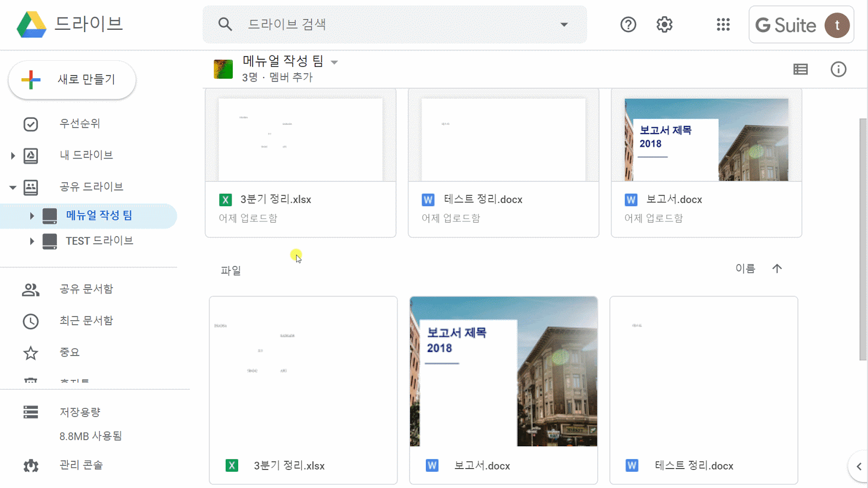
Task: Open 관리 콘솔 admin console
Action: click(x=81, y=465)
